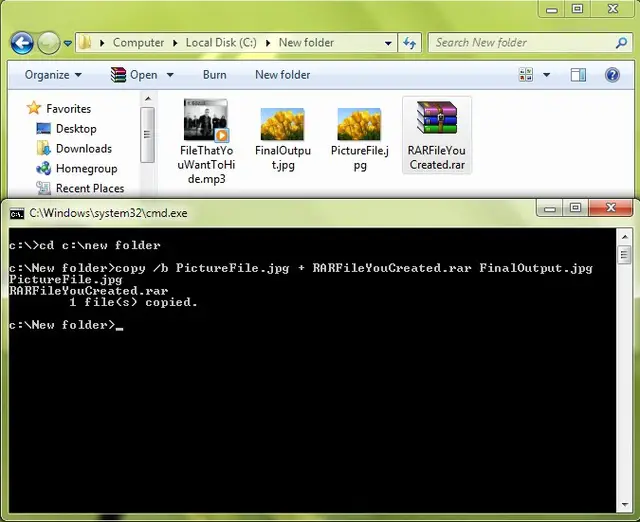Click the New folder toolbar button
This screenshot has width=640, height=522.
click(x=282, y=75)
